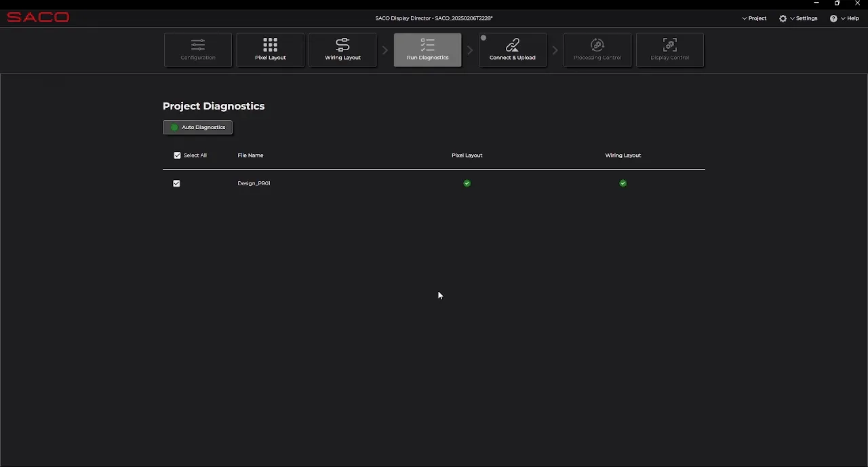Go to the Connect & Upload step
The image size is (868, 467).
512,45
